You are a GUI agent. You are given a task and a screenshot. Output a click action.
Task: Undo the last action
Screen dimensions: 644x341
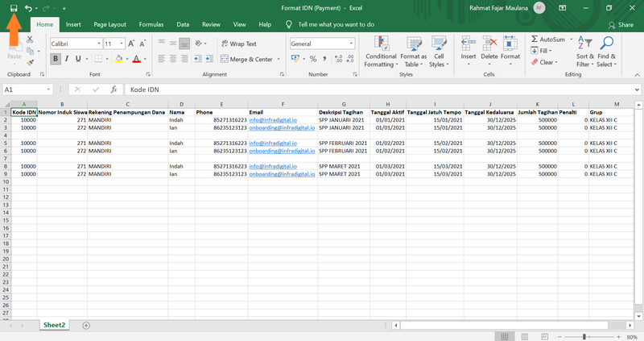pyautogui.click(x=28, y=8)
